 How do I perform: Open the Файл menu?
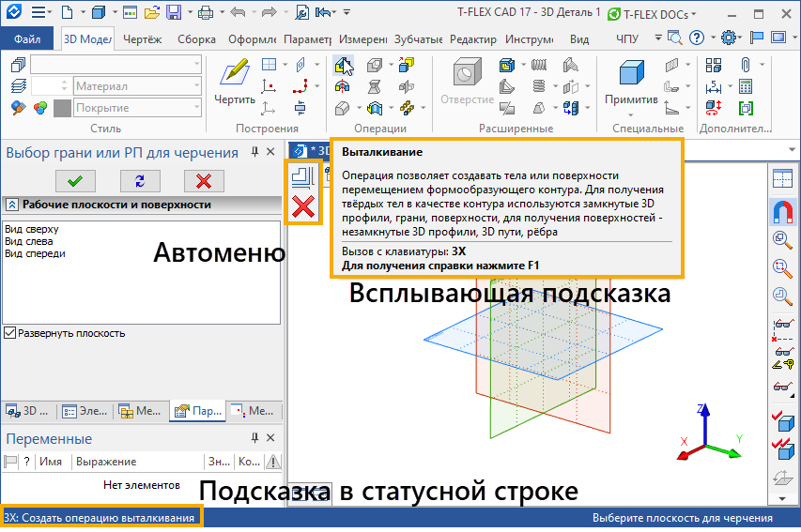28,39
